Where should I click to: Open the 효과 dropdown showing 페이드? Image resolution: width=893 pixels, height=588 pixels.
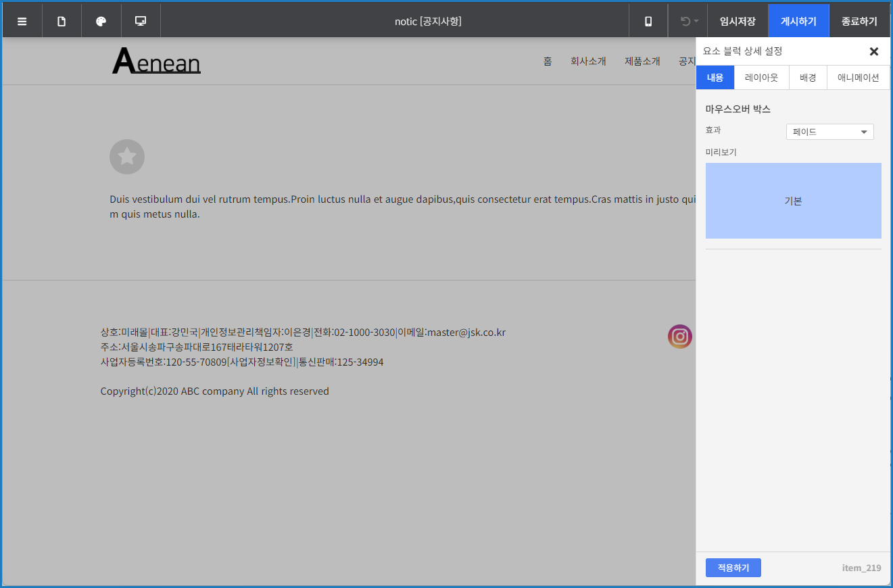click(829, 132)
